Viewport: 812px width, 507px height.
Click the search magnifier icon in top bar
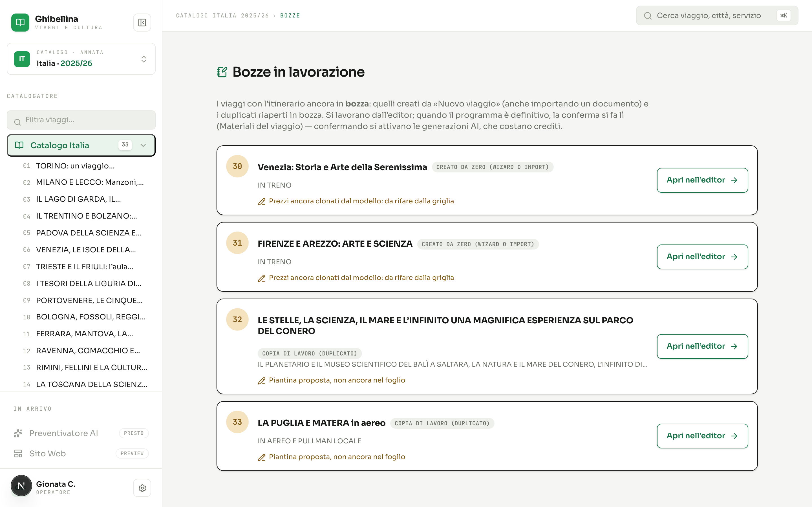point(648,16)
